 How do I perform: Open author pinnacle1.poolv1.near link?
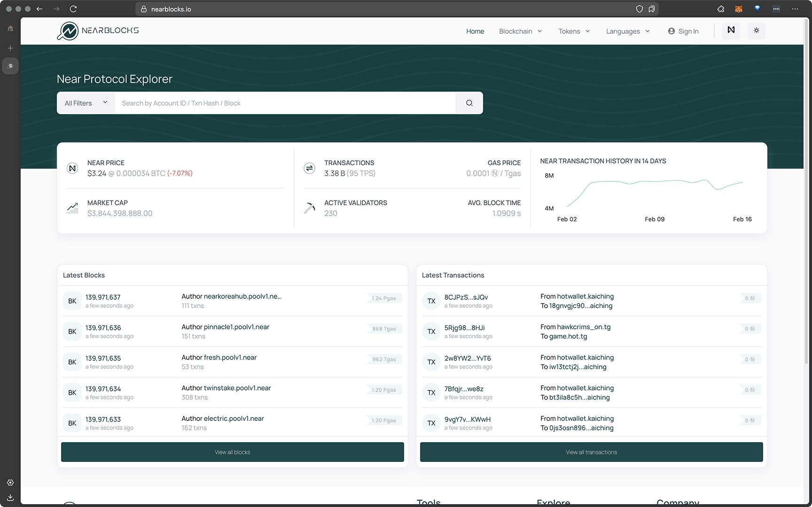tap(236, 327)
